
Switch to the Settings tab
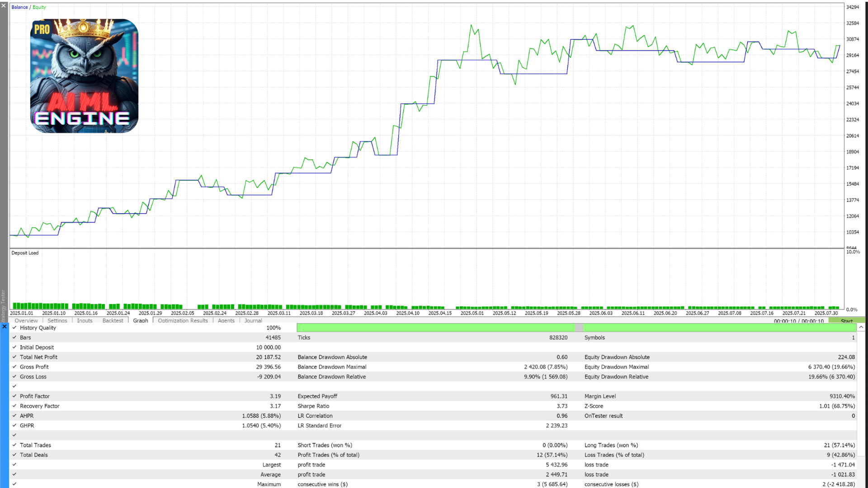(57, 320)
